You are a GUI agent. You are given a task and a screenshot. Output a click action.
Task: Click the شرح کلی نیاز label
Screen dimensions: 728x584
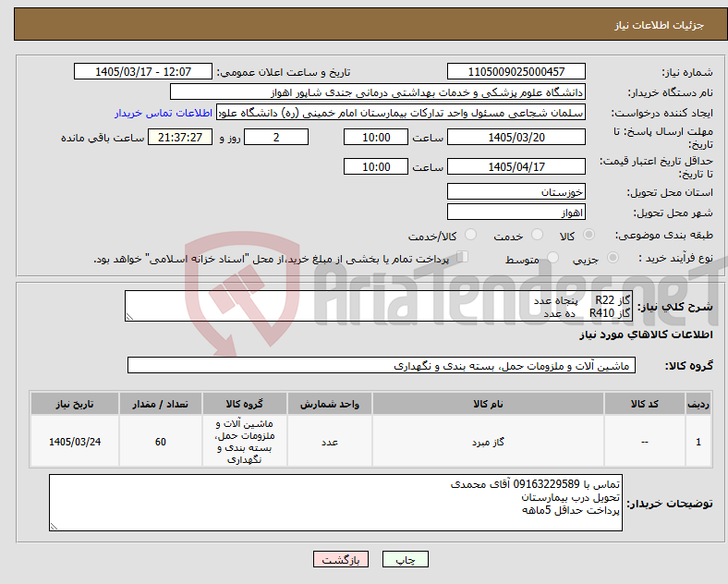pos(675,307)
